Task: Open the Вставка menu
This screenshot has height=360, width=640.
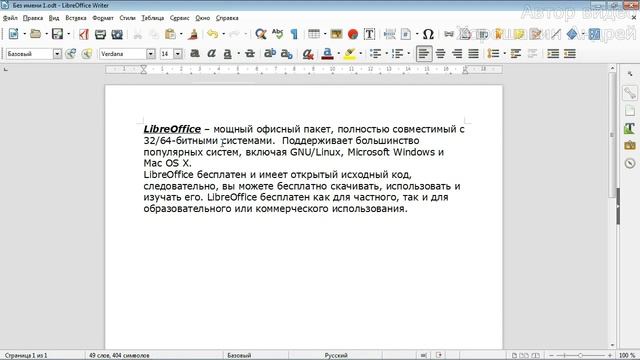Action: (76, 18)
